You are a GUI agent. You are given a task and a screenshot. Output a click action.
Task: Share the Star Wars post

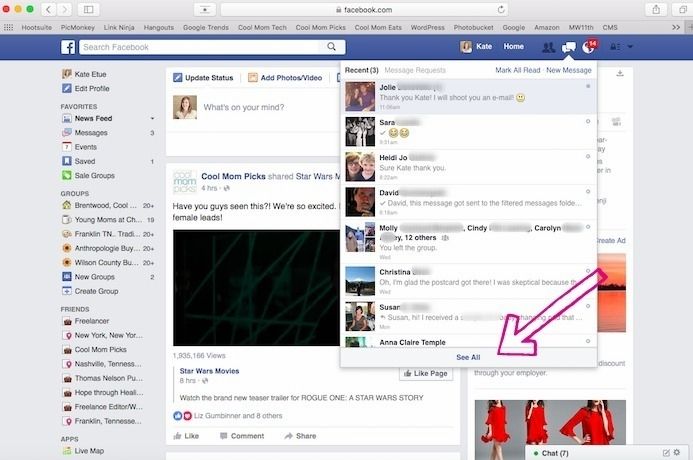[x=300, y=436]
